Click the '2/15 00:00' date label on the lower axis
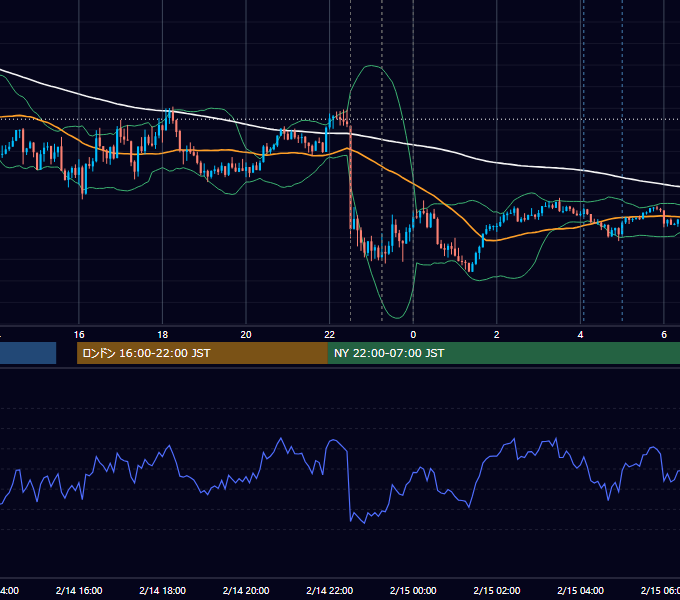 click(413, 590)
